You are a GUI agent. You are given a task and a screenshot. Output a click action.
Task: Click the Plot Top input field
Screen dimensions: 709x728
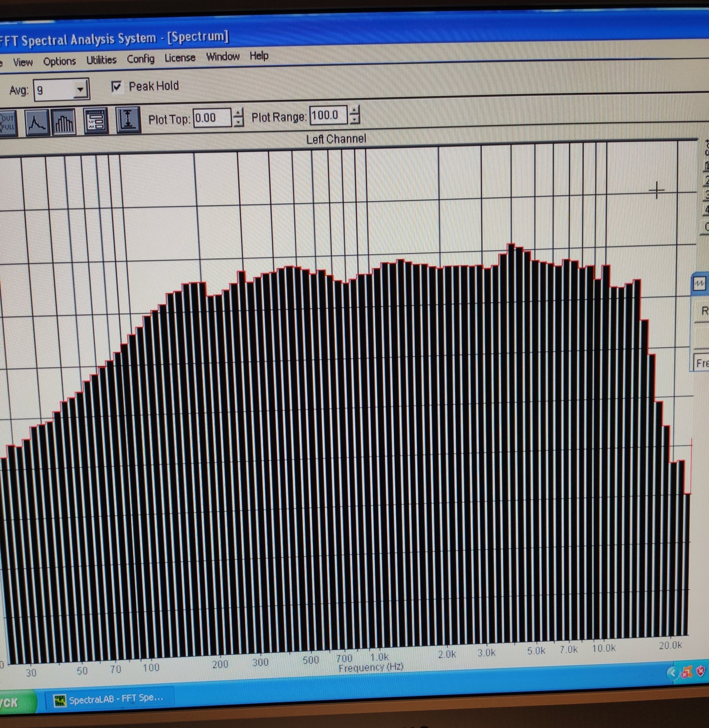pos(212,118)
